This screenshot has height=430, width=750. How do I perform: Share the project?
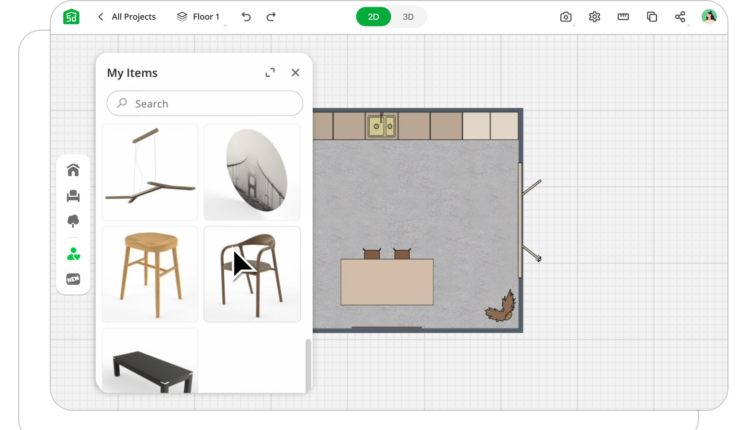click(680, 17)
